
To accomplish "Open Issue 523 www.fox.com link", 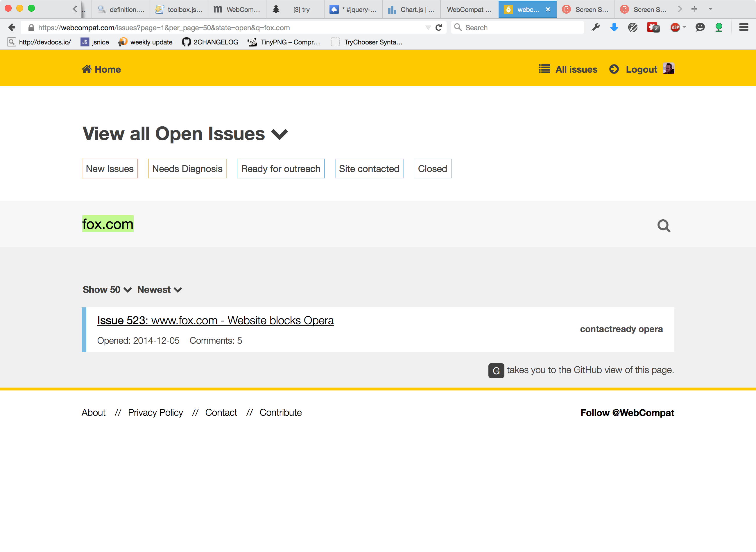I will (x=215, y=320).
